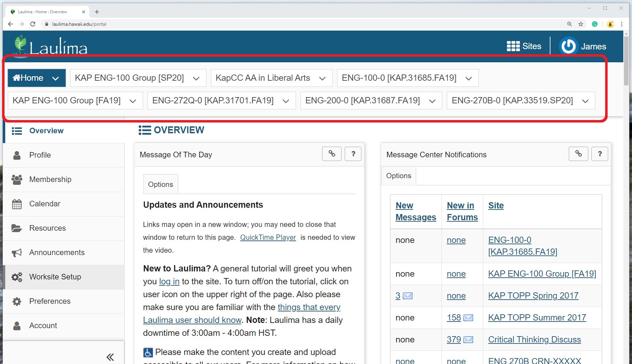This screenshot has height=364, width=632.
Task: Collapse the sidebar with double-chevron icon
Action: point(110,357)
